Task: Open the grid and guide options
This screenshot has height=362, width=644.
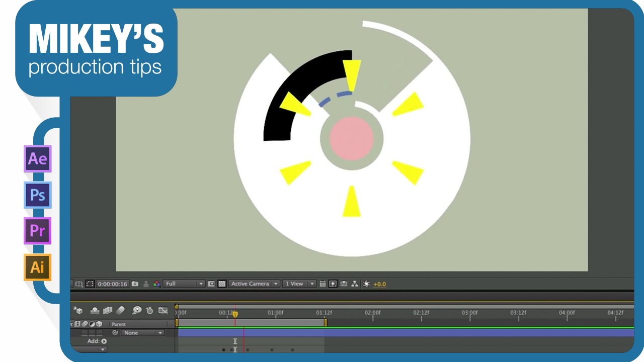Action: tap(78, 284)
